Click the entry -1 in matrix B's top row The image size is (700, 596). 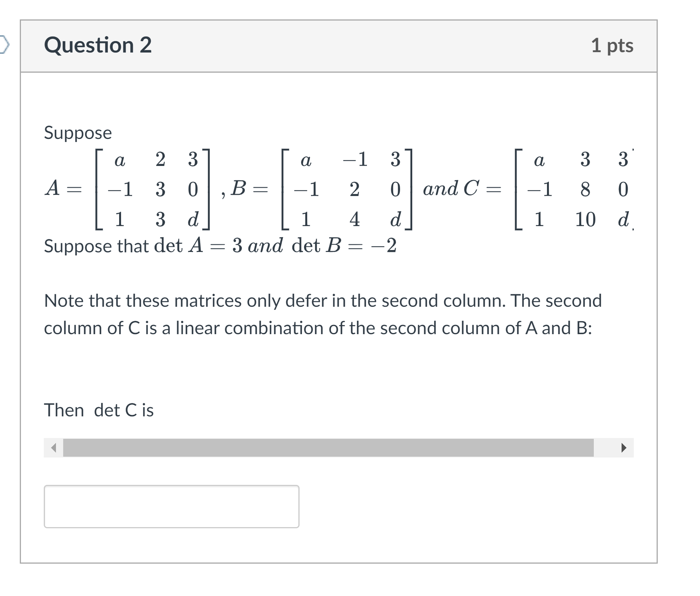click(355, 159)
